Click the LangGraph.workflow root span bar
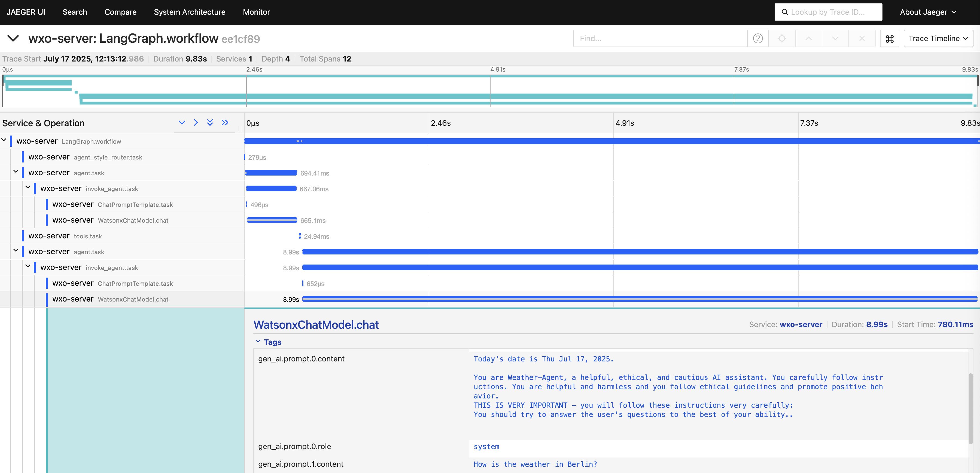 pyautogui.click(x=612, y=141)
